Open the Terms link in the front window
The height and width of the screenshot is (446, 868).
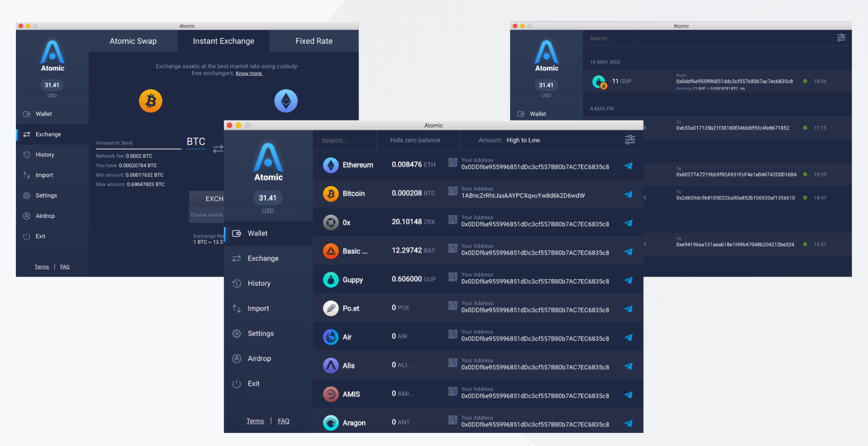[x=255, y=421]
